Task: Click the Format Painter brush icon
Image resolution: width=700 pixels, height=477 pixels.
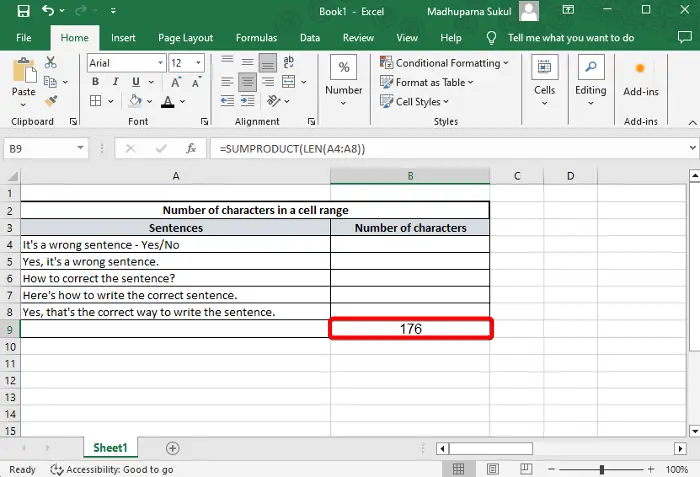Action: click(x=50, y=101)
